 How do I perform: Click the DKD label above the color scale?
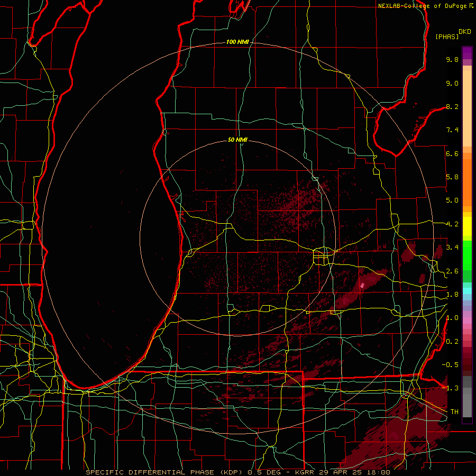click(x=465, y=32)
